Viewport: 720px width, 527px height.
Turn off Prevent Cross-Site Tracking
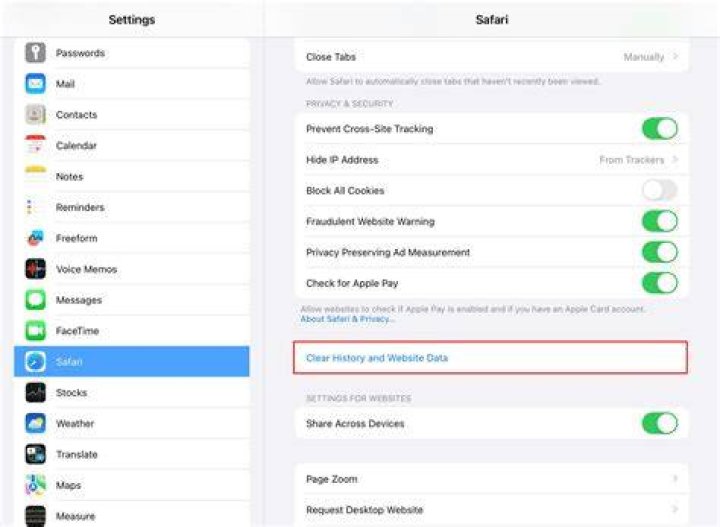tap(660, 129)
